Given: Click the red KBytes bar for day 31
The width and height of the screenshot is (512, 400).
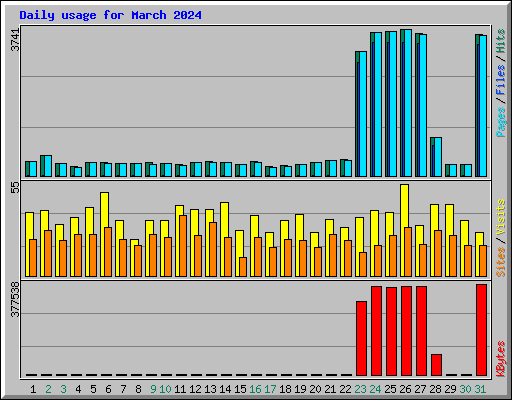Looking at the screenshot, I should [481, 330].
